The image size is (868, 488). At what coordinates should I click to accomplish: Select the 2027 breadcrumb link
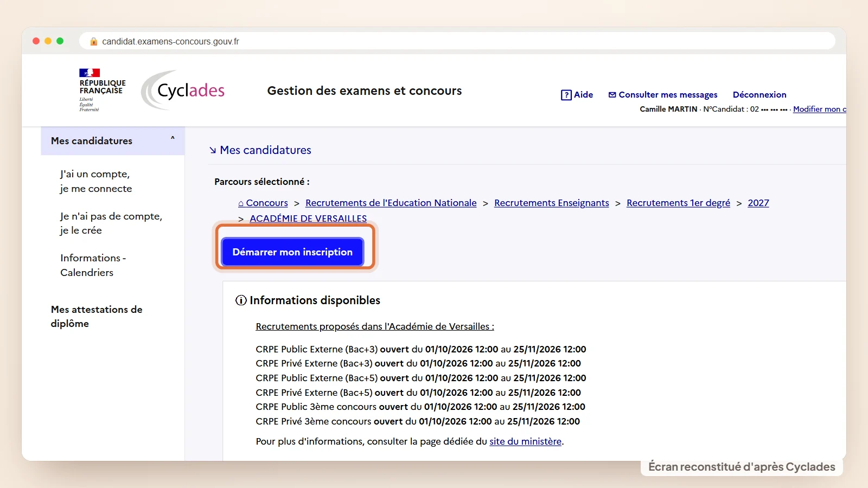point(758,203)
